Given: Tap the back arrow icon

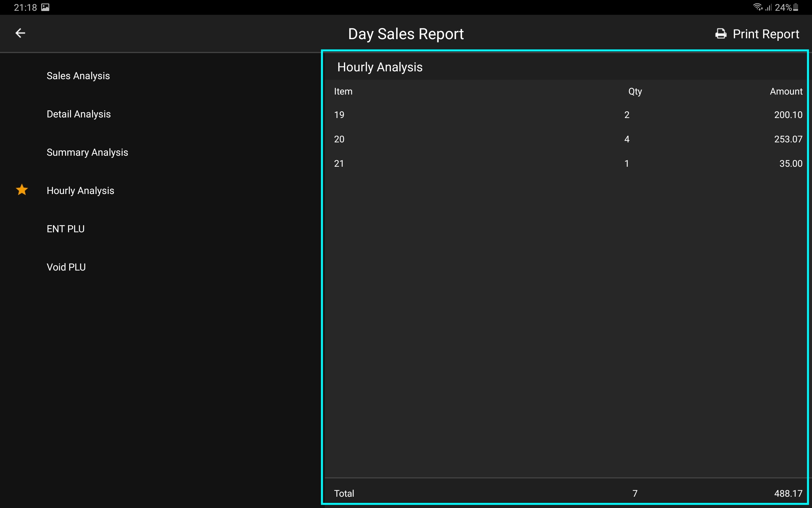Looking at the screenshot, I should (x=21, y=33).
